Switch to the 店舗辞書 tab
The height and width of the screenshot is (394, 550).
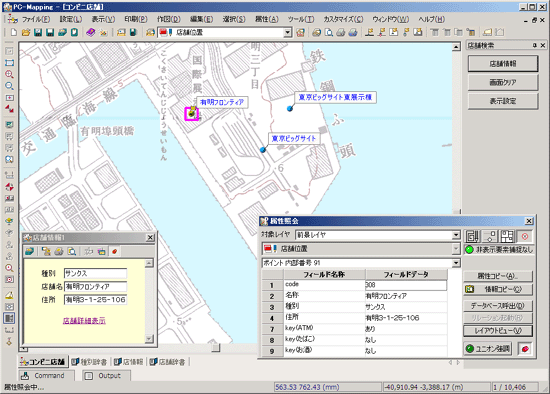168,362
